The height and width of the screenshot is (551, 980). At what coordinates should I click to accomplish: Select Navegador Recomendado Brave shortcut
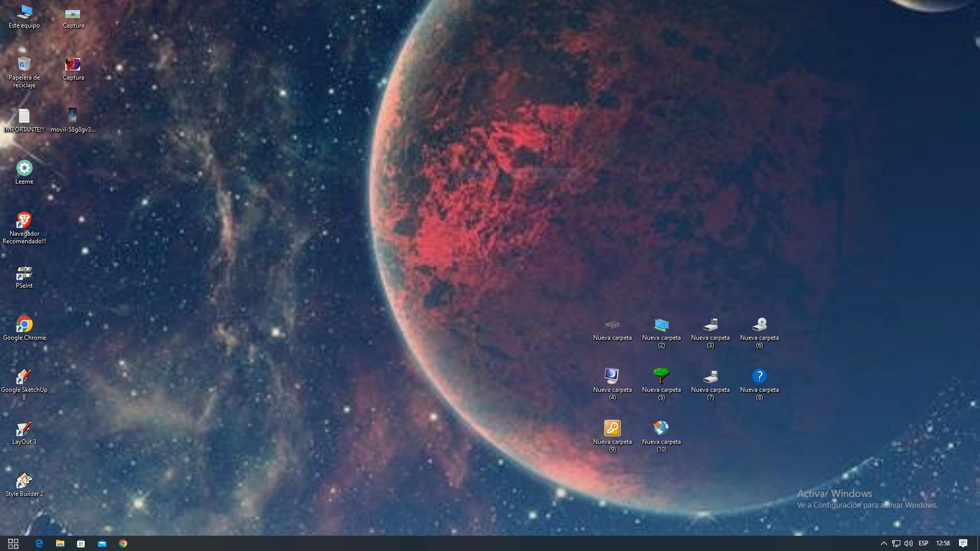[x=24, y=221]
